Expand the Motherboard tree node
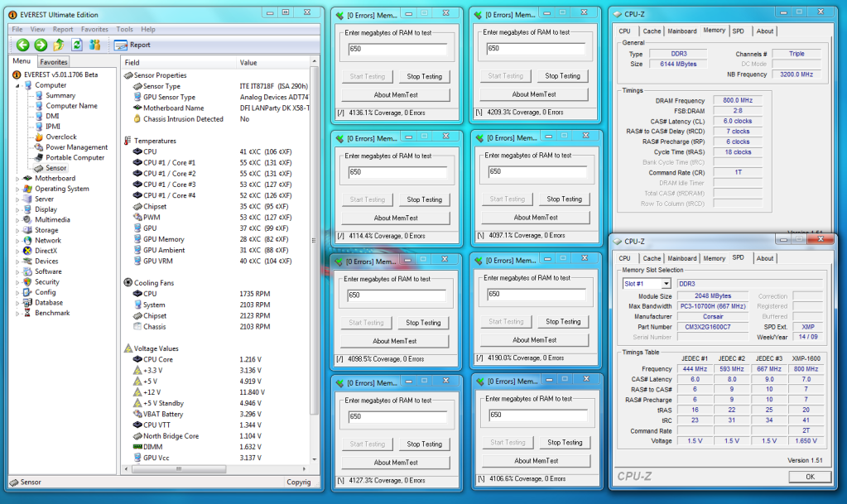847x504 pixels. pos(17,178)
